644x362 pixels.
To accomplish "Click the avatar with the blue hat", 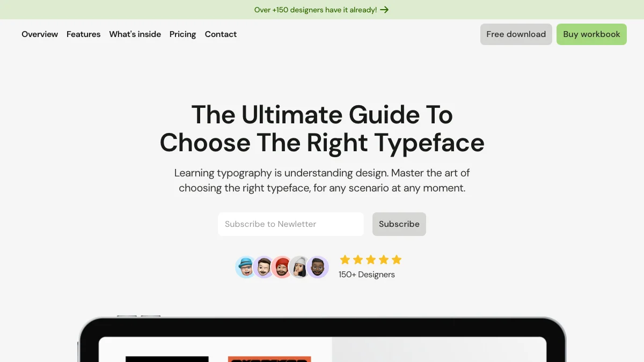I will [x=246, y=267].
